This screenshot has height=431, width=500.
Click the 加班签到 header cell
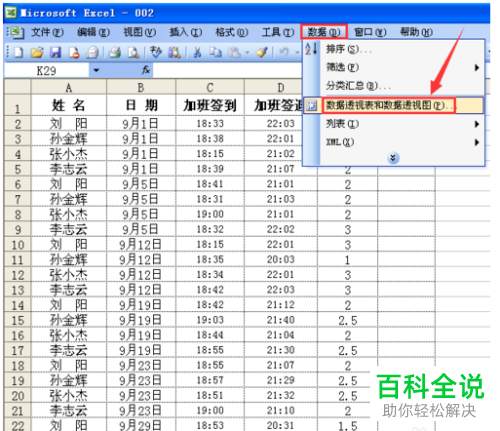210,106
